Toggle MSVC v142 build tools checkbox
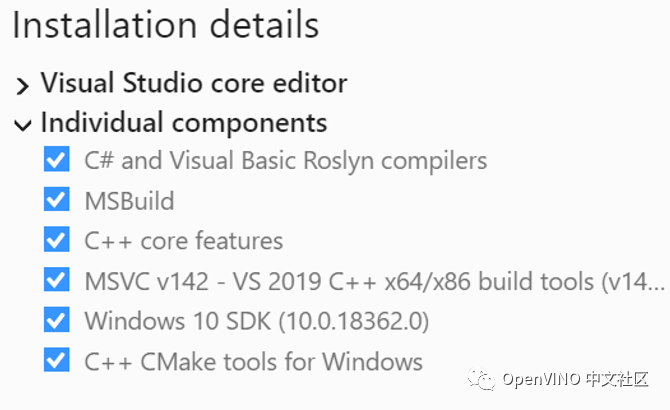670x410 pixels. coord(56,280)
